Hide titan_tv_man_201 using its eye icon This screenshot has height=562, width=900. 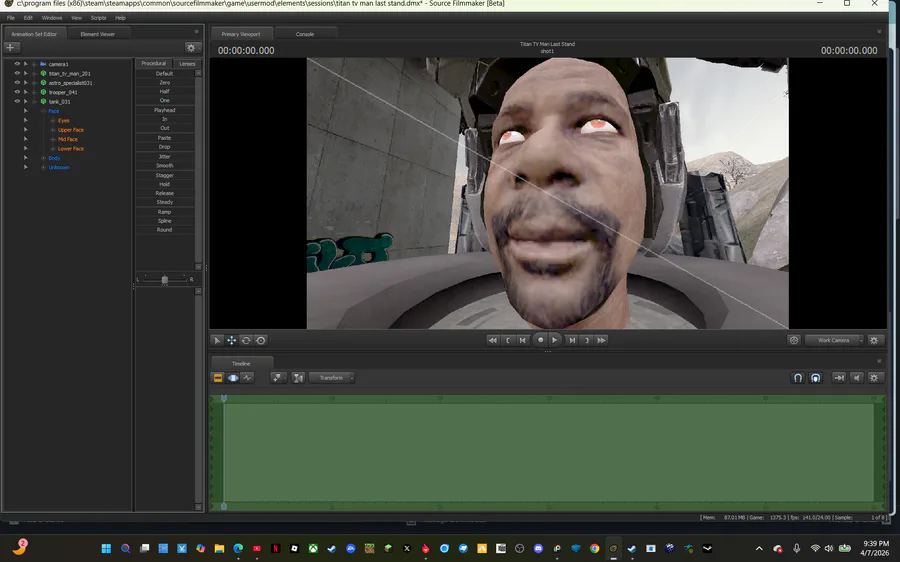[x=17, y=73]
